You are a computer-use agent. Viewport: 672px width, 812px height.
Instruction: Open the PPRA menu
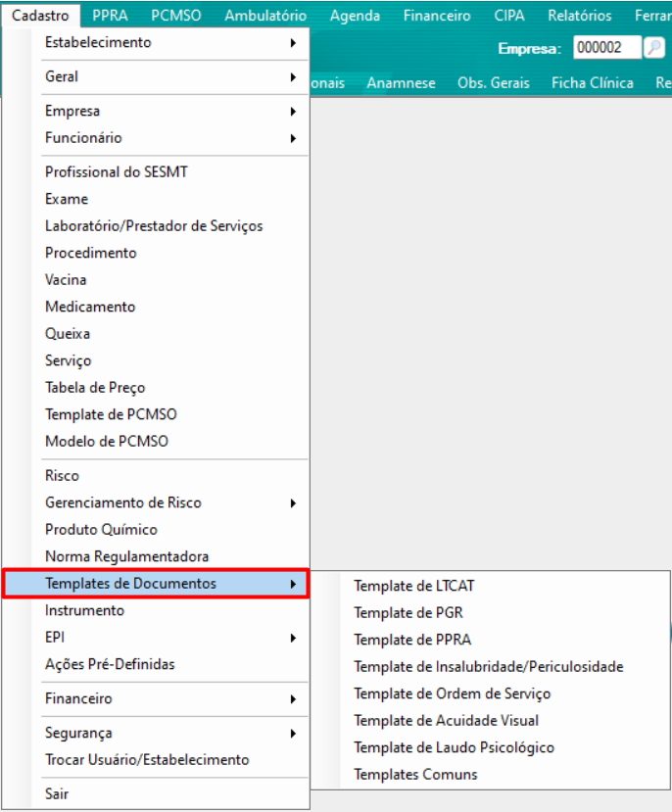[110, 16]
